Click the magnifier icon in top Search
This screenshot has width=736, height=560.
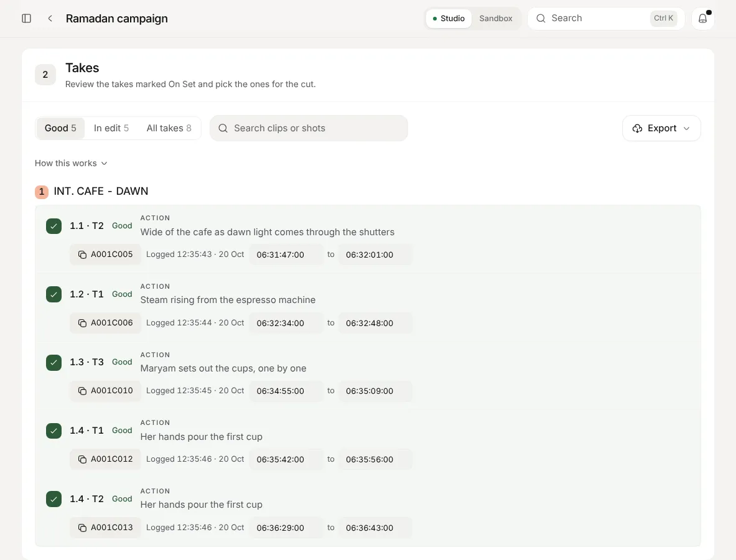[541, 18]
